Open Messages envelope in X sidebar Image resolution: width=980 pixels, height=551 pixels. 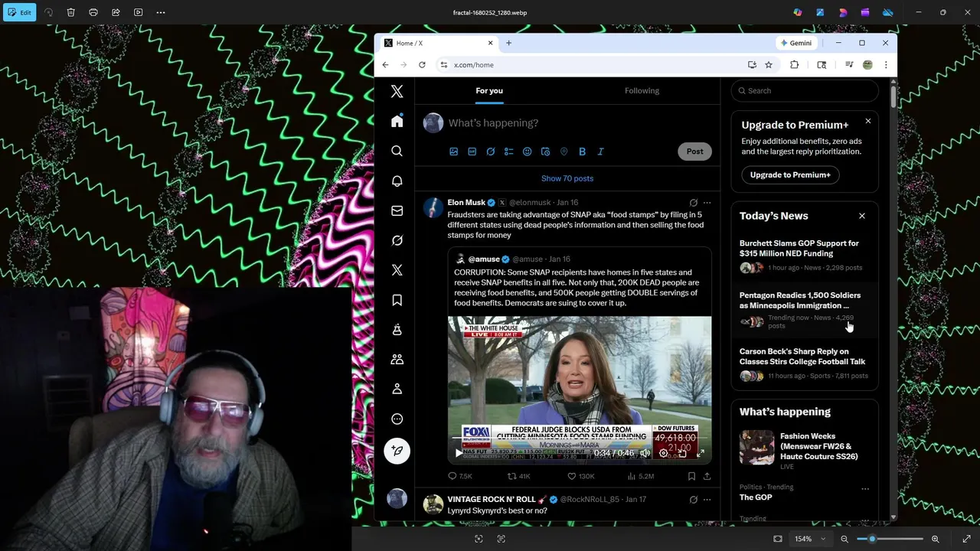click(397, 210)
